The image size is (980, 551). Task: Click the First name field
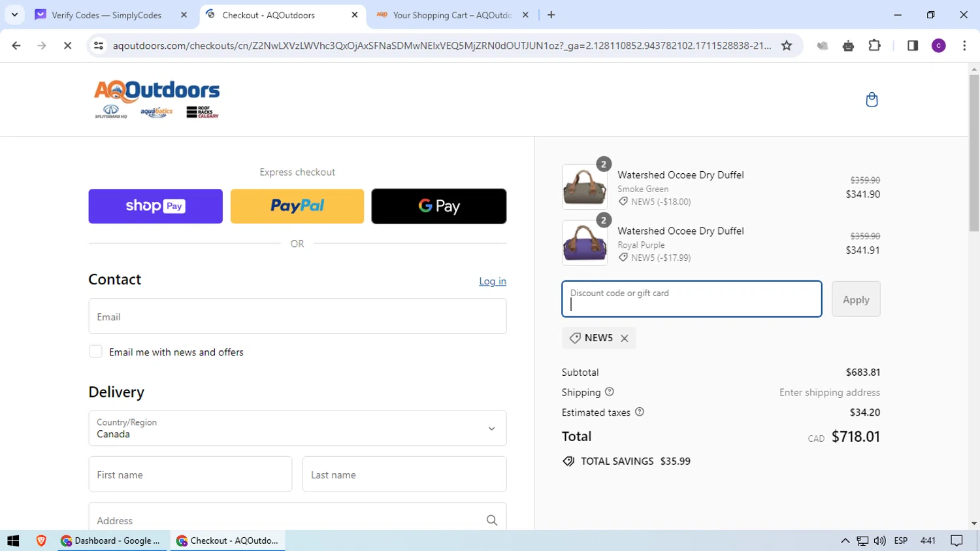pyautogui.click(x=190, y=475)
